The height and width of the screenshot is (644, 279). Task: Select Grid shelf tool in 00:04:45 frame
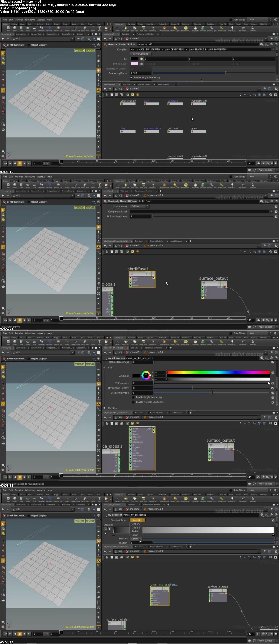(x=34, y=499)
